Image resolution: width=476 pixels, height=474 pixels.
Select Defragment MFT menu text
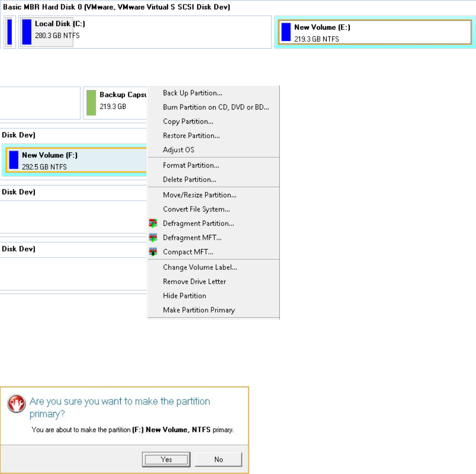click(192, 238)
